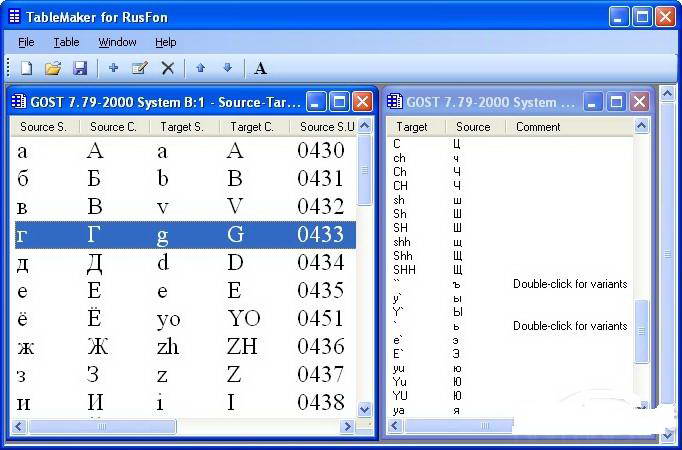Save the table using the floppy disk icon
This screenshot has height=450, width=682.
tap(80, 68)
